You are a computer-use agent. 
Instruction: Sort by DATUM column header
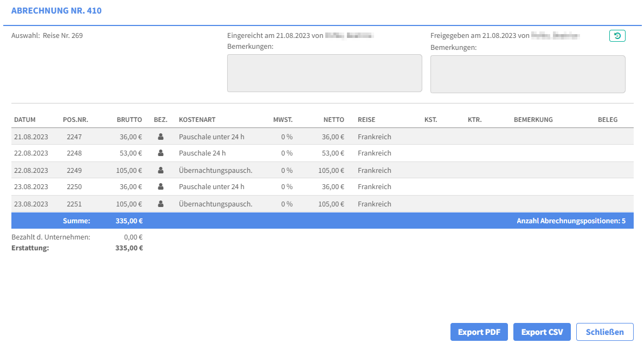pos(24,120)
